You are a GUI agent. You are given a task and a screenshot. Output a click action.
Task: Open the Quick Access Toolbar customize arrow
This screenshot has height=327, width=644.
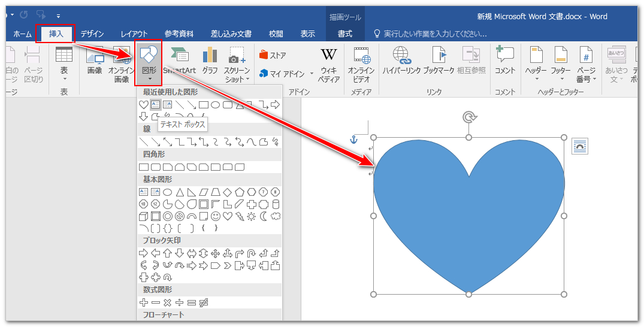58,16
